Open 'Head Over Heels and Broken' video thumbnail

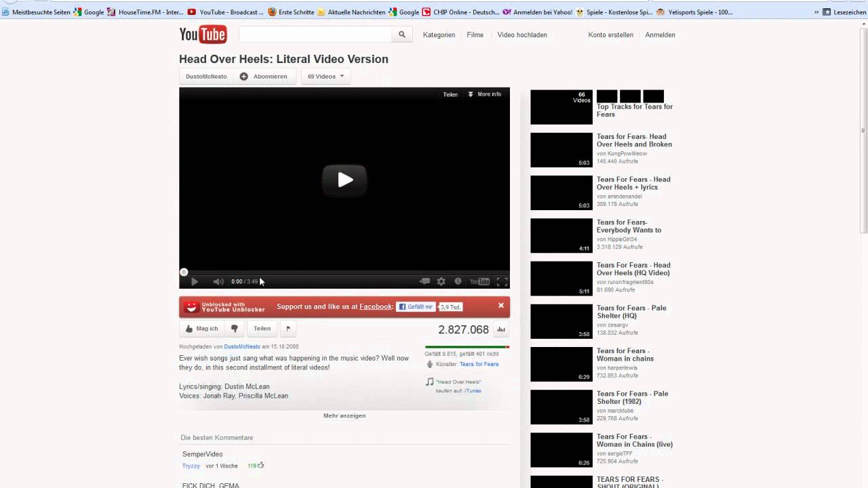[x=561, y=150]
